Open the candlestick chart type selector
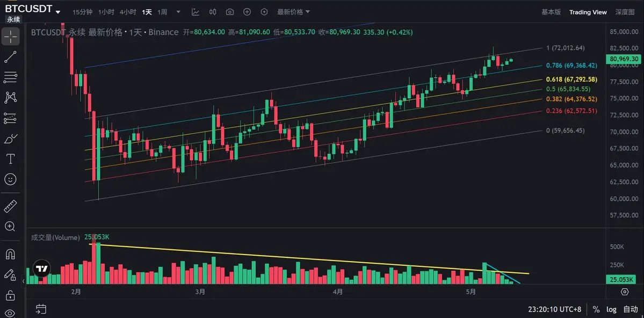 point(213,12)
